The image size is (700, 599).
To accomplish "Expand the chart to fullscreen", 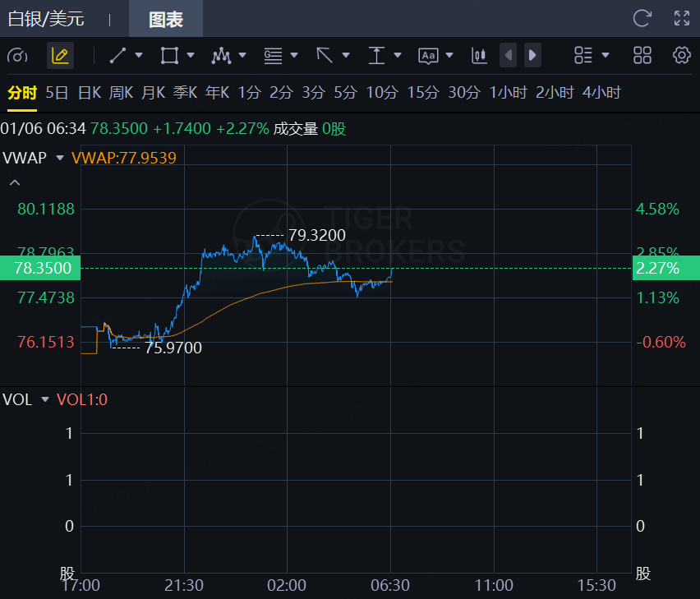I will 682,18.
